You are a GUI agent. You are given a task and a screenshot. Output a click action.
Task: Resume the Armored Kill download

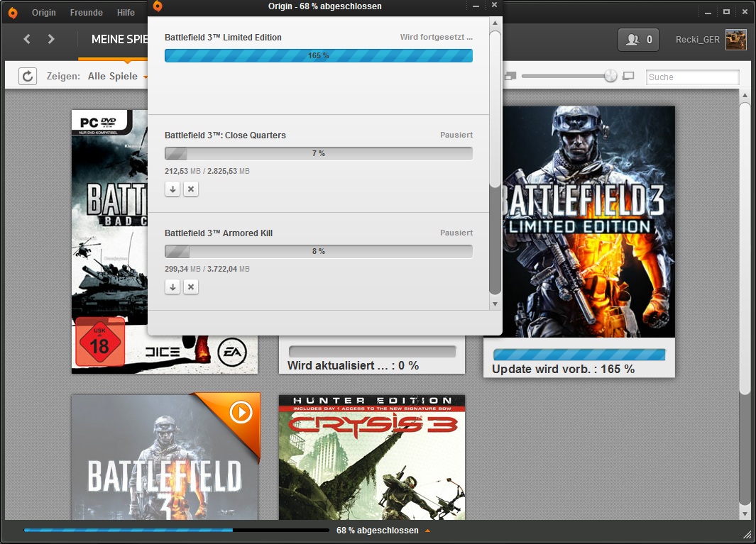[x=172, y=287]
